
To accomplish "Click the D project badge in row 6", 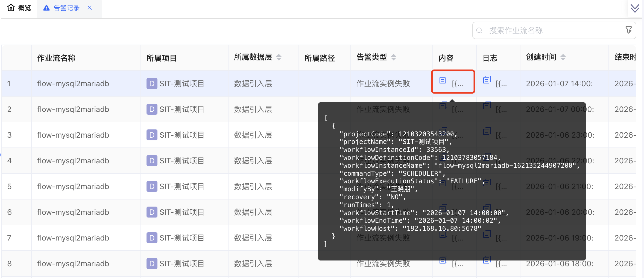I will [152, 212].
